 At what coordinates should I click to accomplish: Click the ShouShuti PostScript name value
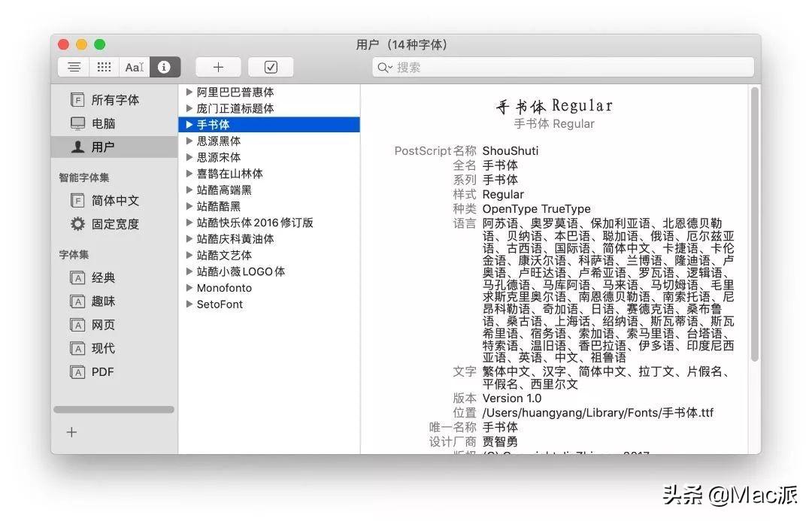510,150
